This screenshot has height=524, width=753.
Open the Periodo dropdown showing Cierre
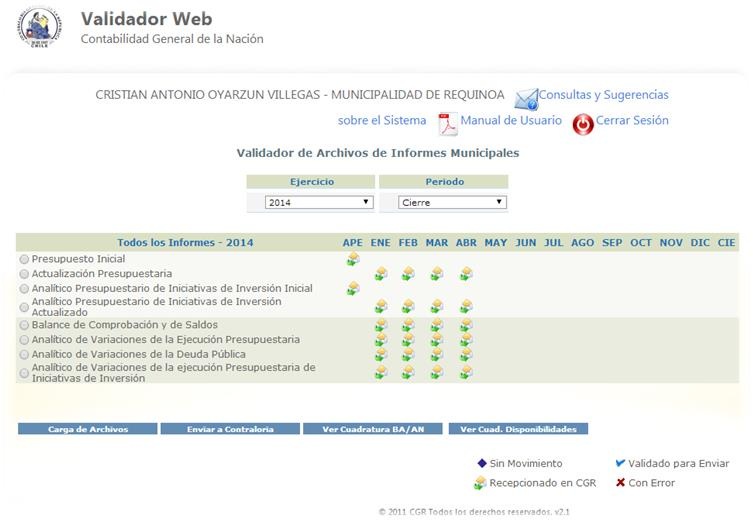[452, 202]
